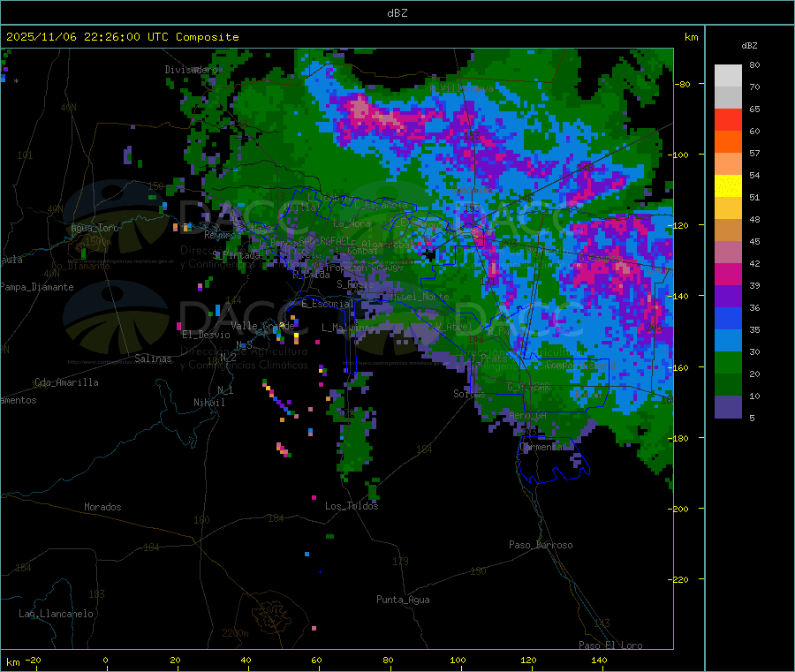Select the gold 48-51 dBZ legend swatch
This screenshot has height=672, width=795.
coord(728,208)
